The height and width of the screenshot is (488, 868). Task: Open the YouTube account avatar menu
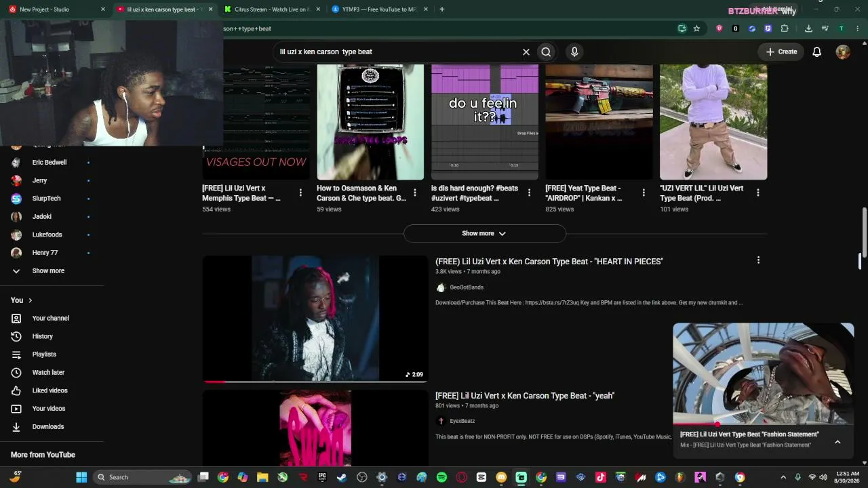(843, 52)
